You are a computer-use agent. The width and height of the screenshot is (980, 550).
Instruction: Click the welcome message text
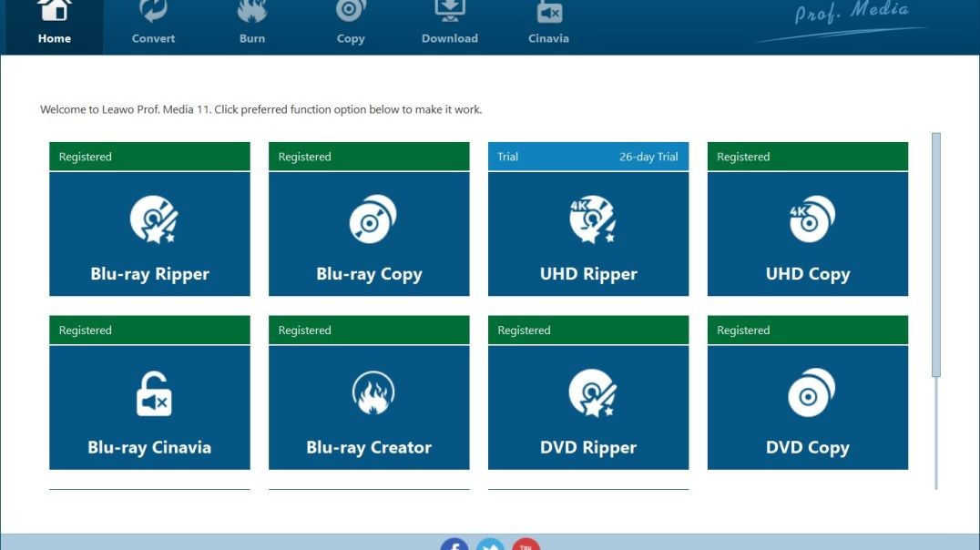point(260,109)
